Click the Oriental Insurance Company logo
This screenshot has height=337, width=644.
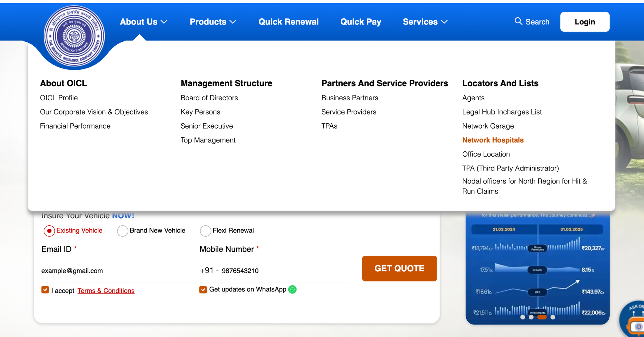[x=74, y=36]
